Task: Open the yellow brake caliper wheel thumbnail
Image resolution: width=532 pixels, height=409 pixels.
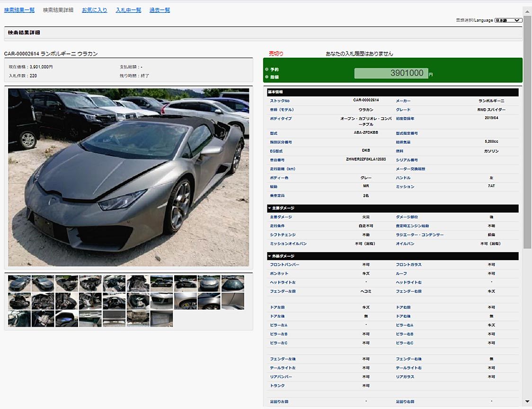Action: 186,301
